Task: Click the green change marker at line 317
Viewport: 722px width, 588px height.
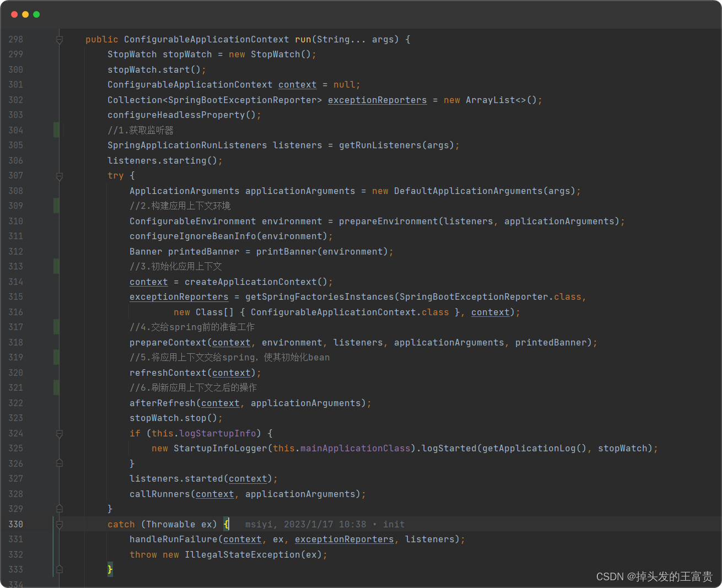Action: 56,327
